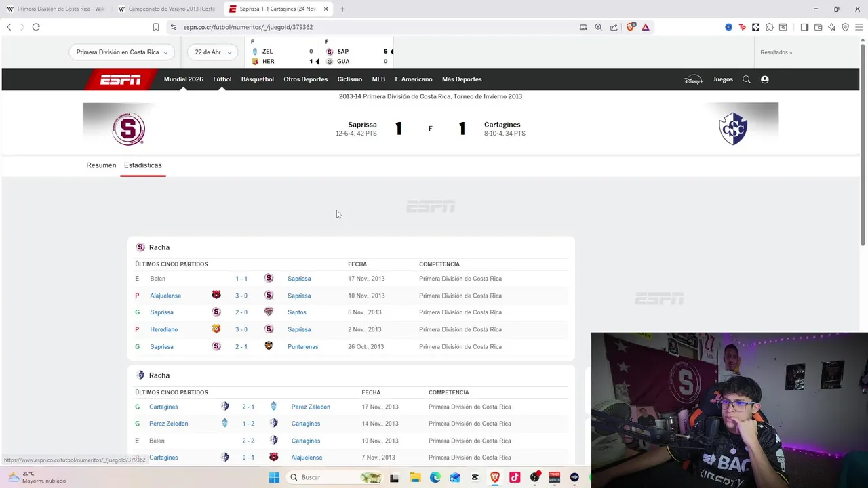Open the Leo AI sparkle icon

click(831, 27)
